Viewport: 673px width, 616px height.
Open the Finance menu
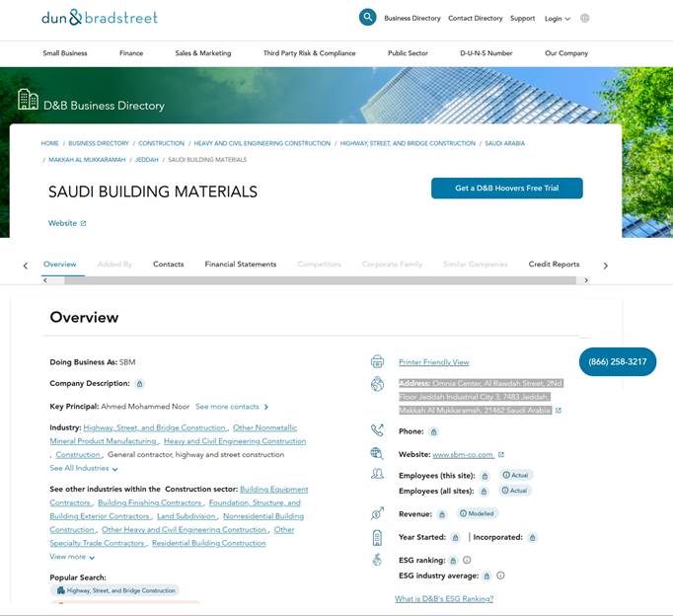[131, 53]
